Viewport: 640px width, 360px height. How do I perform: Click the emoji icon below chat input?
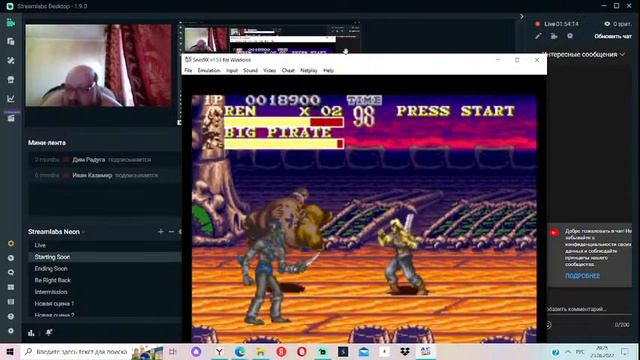coord(548,325)
